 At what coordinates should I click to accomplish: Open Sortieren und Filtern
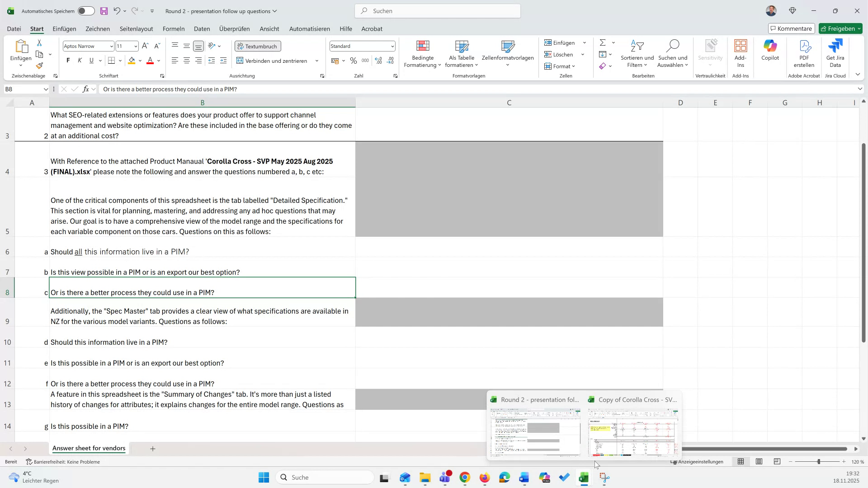pyautogui.click(x=637, y=53)
